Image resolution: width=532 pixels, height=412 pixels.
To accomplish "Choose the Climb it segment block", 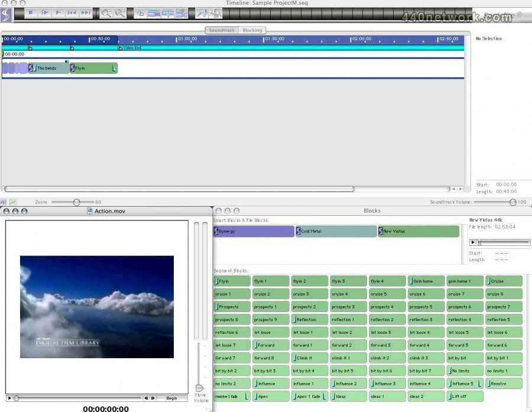I will [x=310, y=358].
